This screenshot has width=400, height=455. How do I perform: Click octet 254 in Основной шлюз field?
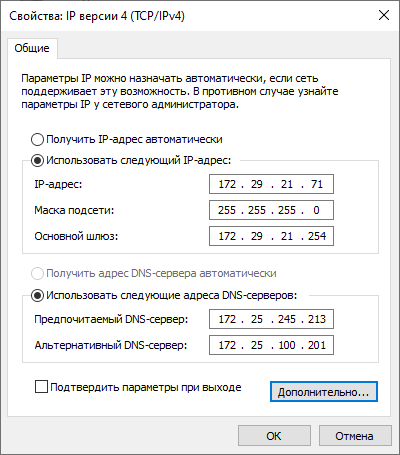click(x=317, y=236)
